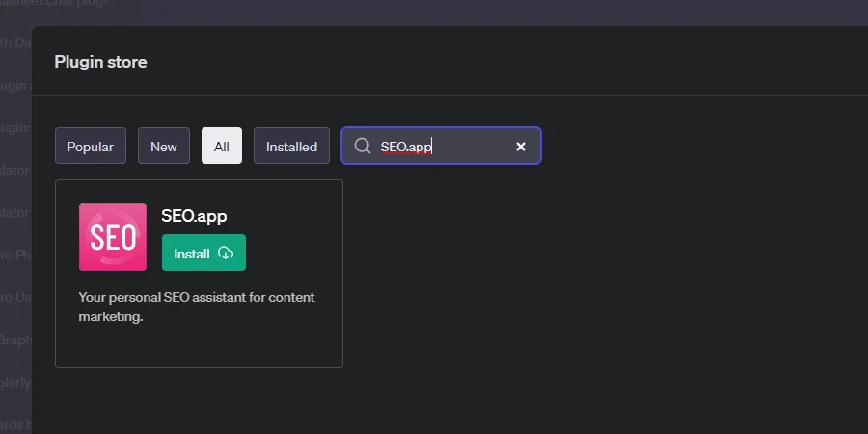The width and height of the screenshot is (868, 434).
Task: Click the plugin description text
Action: 197,308
